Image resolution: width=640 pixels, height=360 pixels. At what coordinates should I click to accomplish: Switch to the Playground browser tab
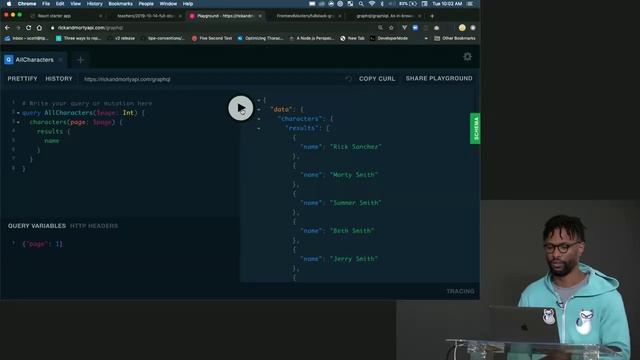pos(226,16)
